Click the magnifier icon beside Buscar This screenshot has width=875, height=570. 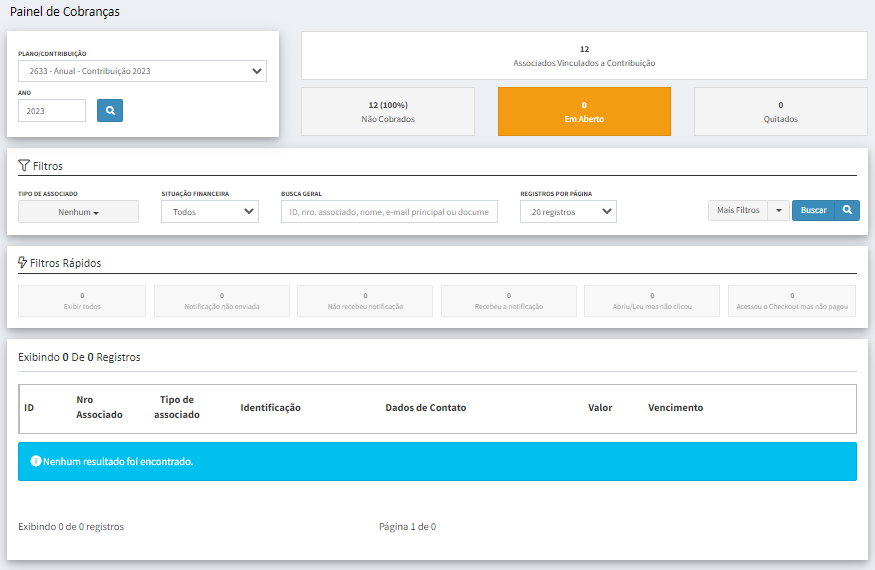pos(847,211)
